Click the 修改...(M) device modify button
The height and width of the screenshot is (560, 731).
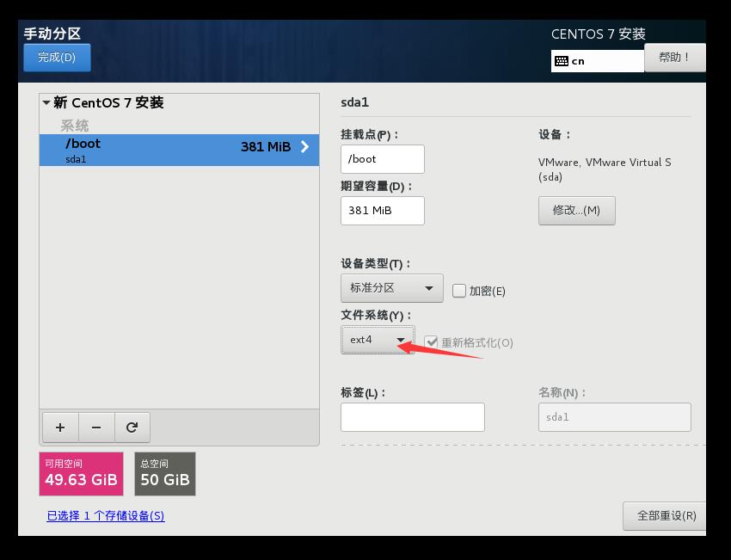pos(576,210)
